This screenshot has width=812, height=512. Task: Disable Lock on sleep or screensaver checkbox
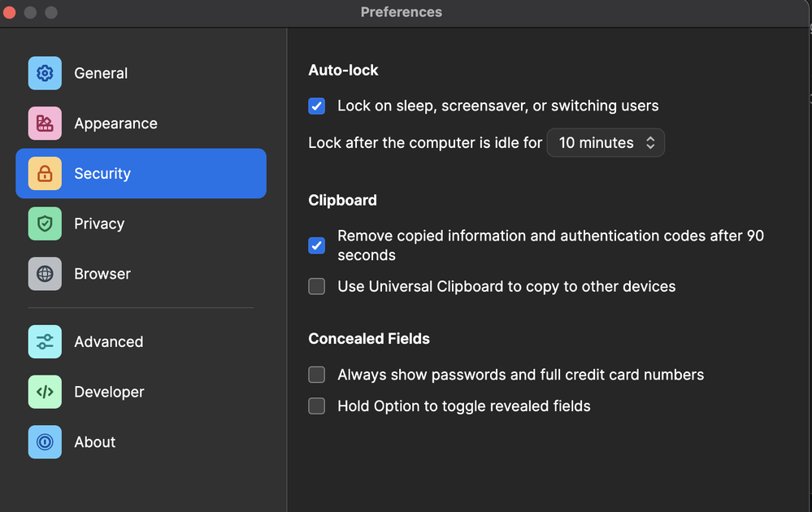pyautogui.click(x=317, y=106)
